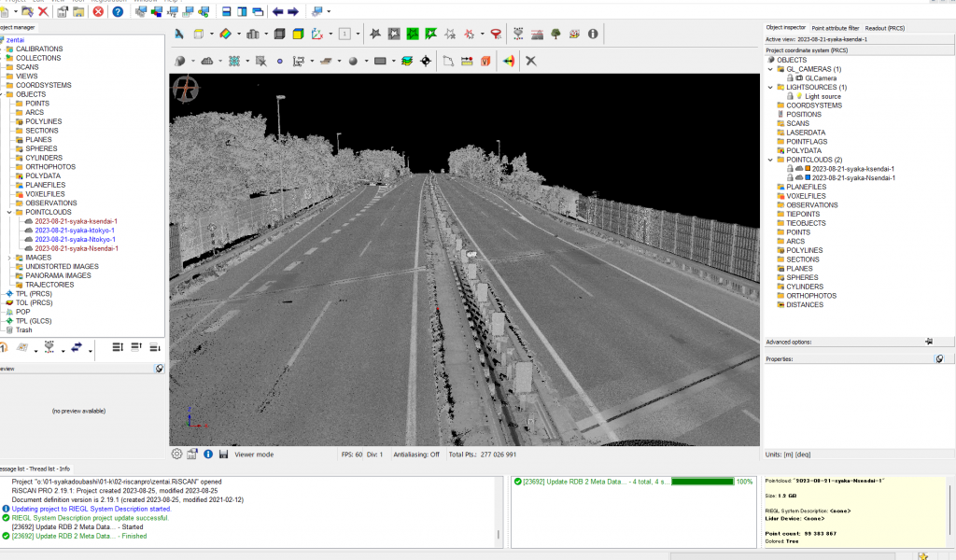Viewport: 956px width, 560px height.
Task: Select the PANORAMA IMAGES folder
Action: click(x=58, y=275)
